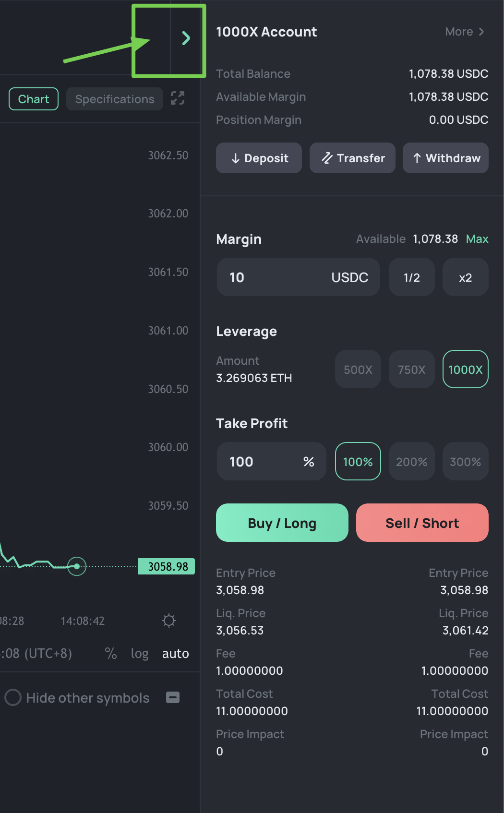Expand panel with green chevron arrow
The width and height of the screenshot is (504, 813).
coord(186,38)
